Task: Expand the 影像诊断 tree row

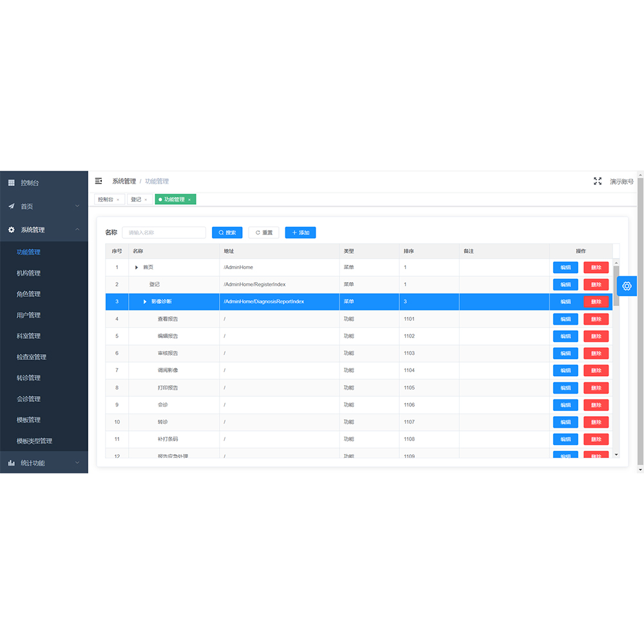Action: tap(145, 301)
